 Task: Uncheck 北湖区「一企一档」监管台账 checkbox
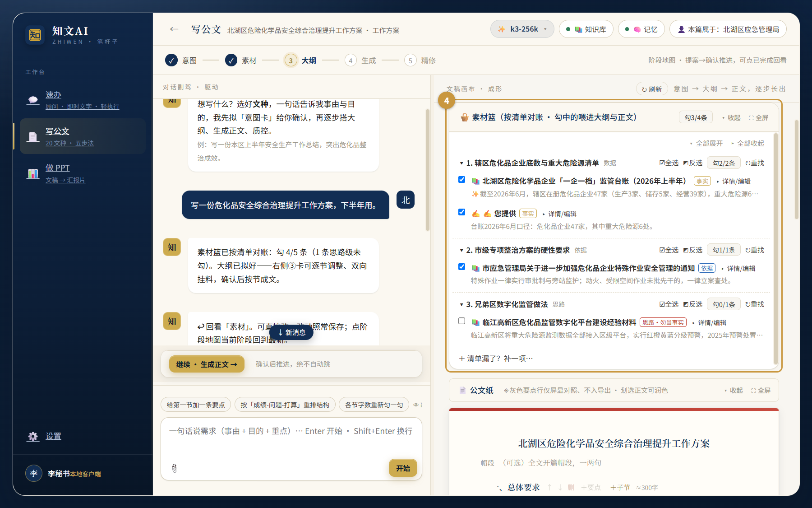461,179
